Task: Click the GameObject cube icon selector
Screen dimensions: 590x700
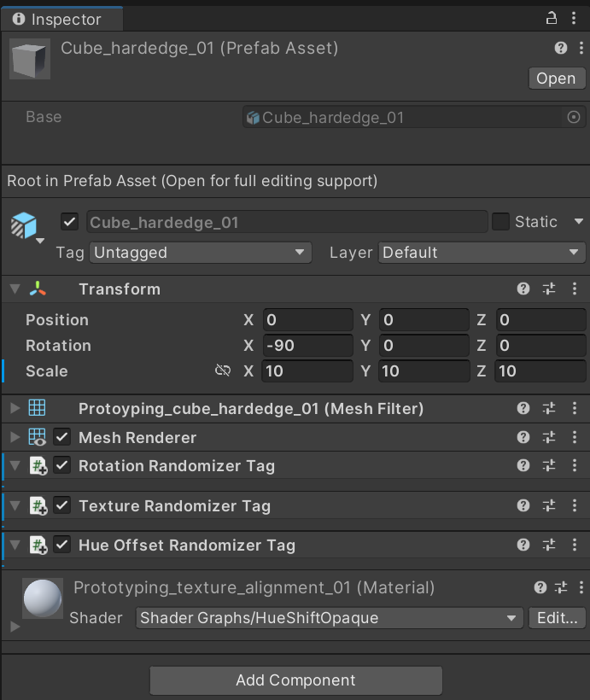Action: pos(25,226)
